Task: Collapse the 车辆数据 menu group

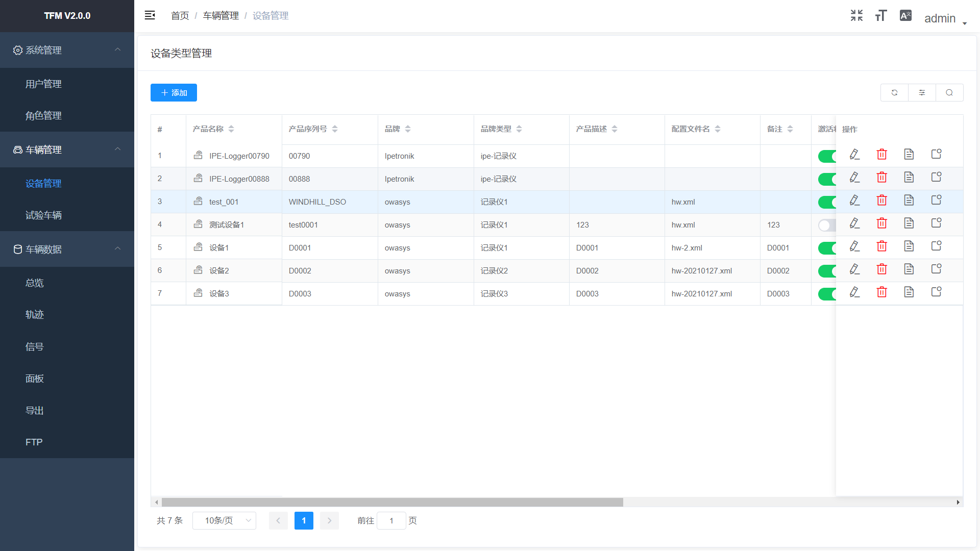Action: (x=67, y=249)
